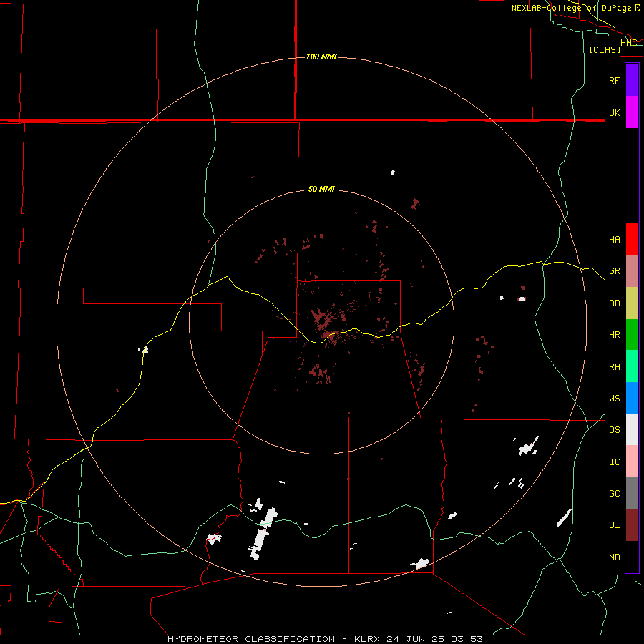644x644 pixels.
Task: Click the blue WS legend color swatch
Action: click(x=632, y=398)
